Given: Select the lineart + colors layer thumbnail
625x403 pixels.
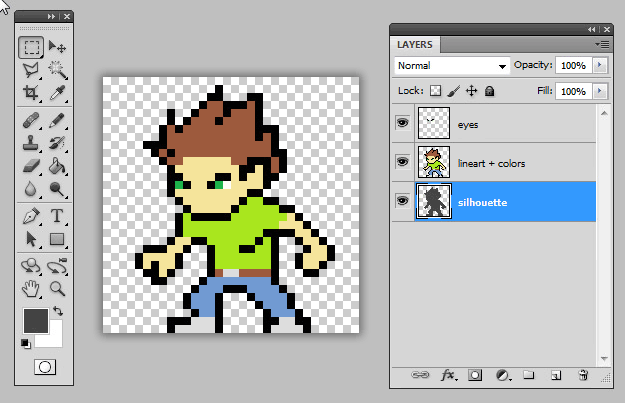Looking at the screenshot, I should 434,162.
